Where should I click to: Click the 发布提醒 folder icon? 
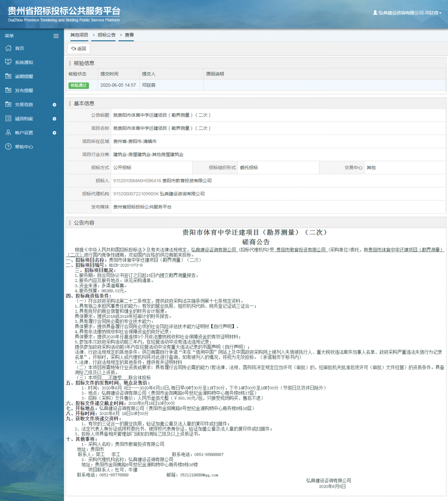click(8, 90)
